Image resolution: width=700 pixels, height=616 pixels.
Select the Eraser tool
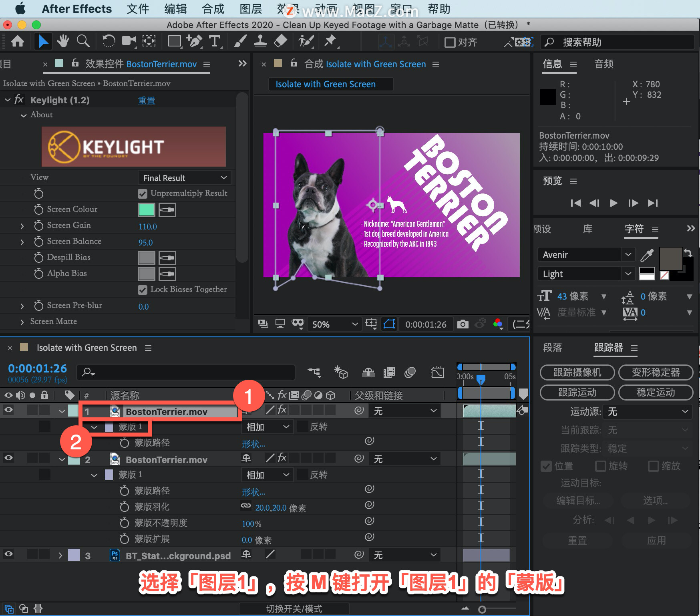(x=280, y=41)
